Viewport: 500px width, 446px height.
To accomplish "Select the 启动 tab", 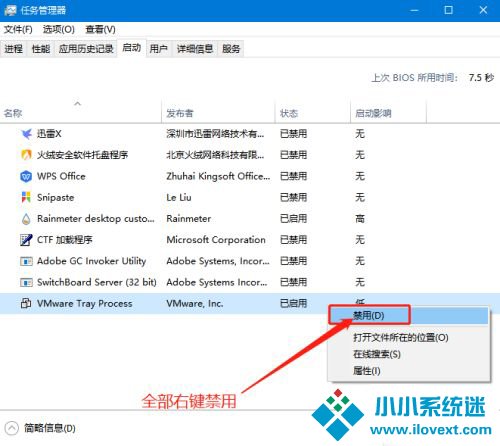I will pyautogui.click(x=131, y=48).
